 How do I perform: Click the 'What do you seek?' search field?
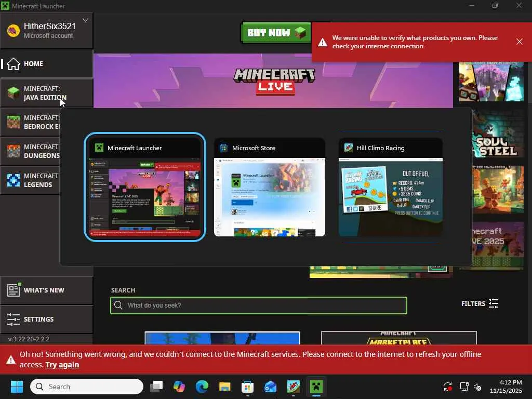click(259, 305)
